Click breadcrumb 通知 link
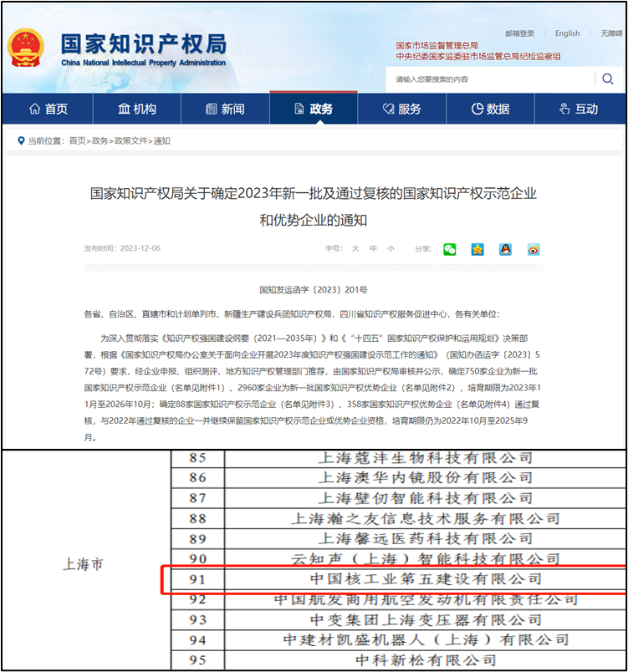Viewport: 628px width, 672px height. click(162, 140)
